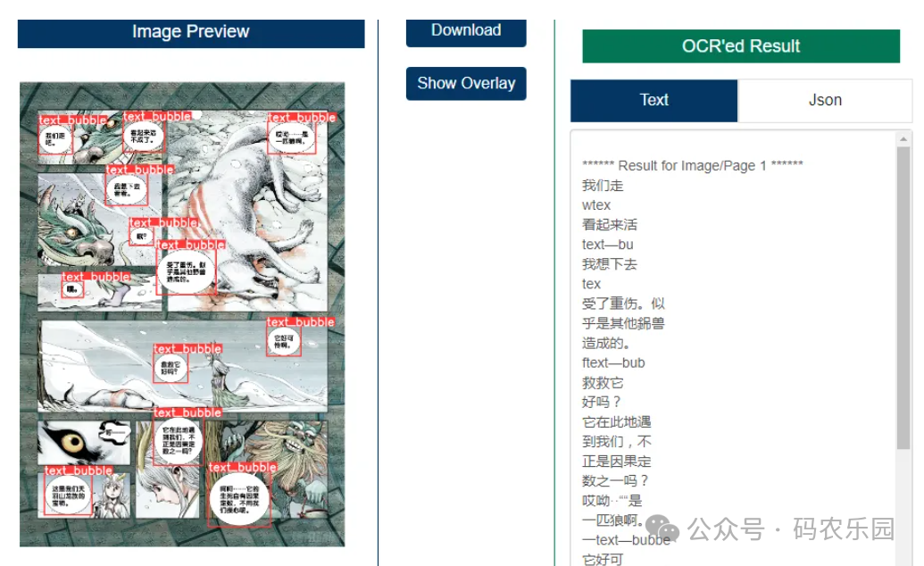Click the Show Overlay button
This screenshot has height=566, width=924.
(x=465, y=83)
